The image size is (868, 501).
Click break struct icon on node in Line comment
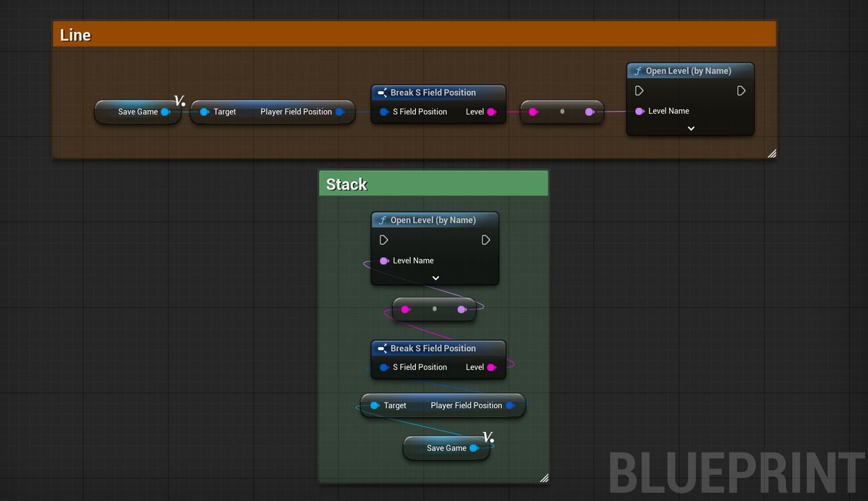pyautogui.click(x=382, y=93)
